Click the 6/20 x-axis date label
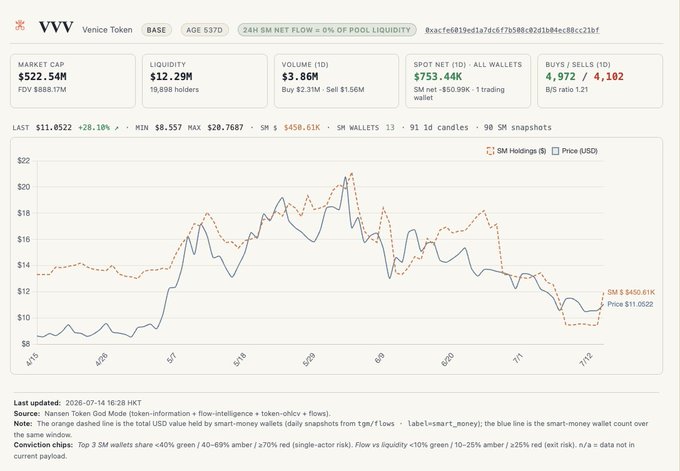680x471 pixels. click(x=448, y=360)
